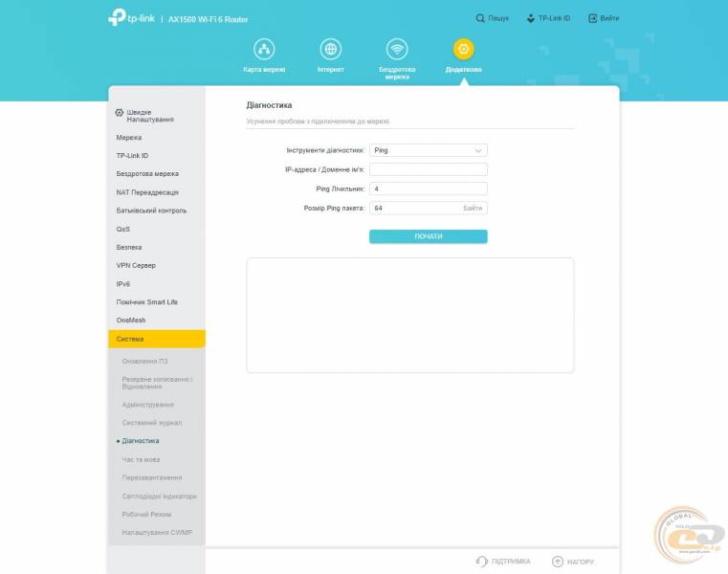Viewport: 728px width, 574px height.
Task: Click the IP-адреса / Доменне ім'я field
Action: [x=428, y=169]
